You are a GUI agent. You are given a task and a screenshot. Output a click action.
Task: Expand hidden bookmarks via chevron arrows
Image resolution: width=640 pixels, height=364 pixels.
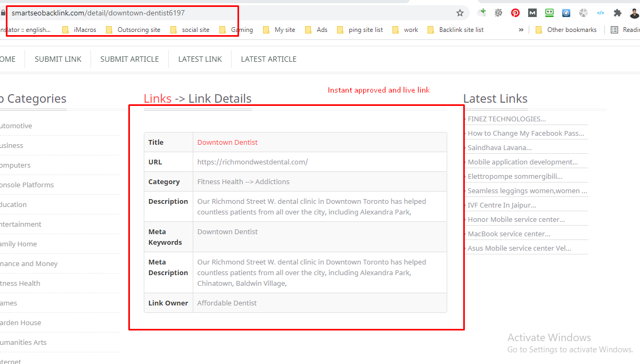click(521, 29)
